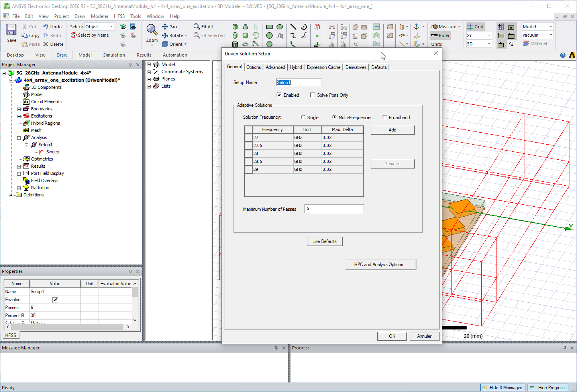Viewport: 577px width, 392px height.
Task: Draw a box with green cube icon
Action: (x=235, y=27)
